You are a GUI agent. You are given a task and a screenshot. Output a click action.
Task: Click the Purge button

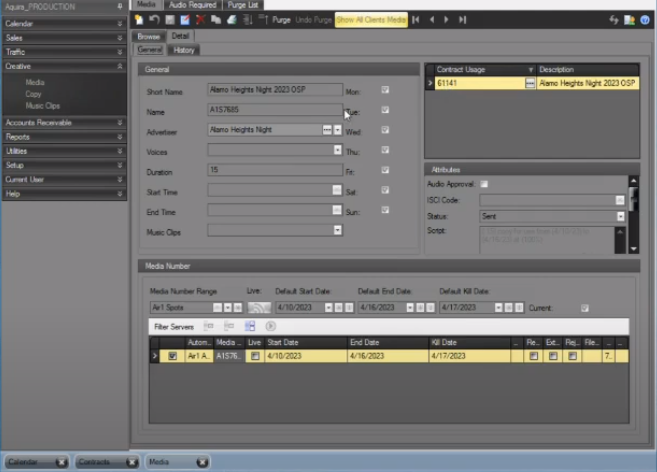[x=281, y=20]
